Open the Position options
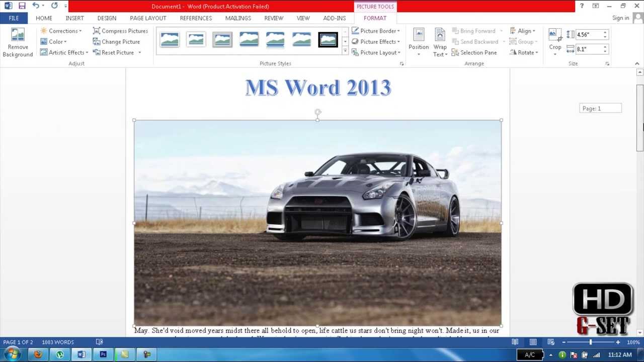644x362 pixels. [x=419, y=43]
